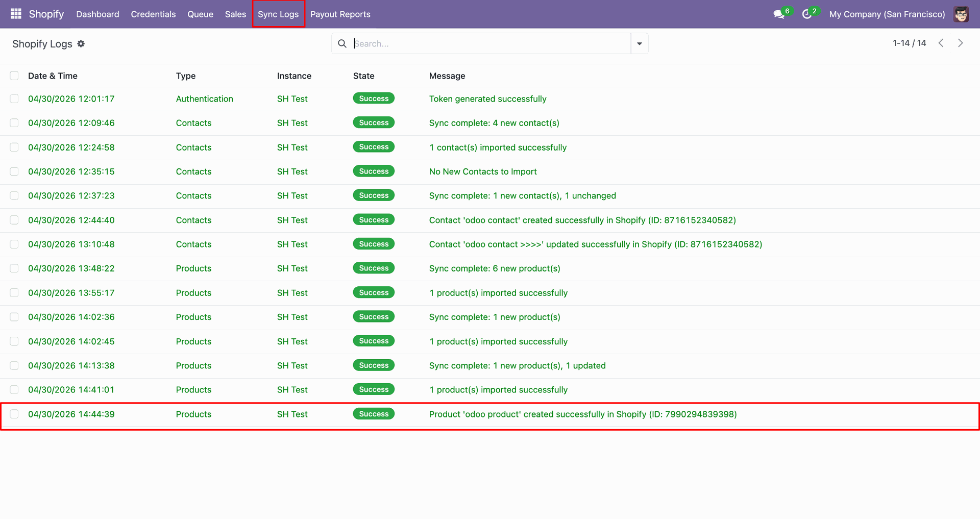Click the user avatar in top bar

click(x=961, y=14)
